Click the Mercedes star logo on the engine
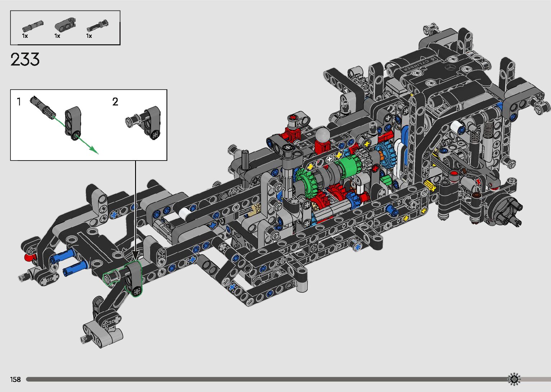This screenshot has width=551, height=392. click(449, 67)
